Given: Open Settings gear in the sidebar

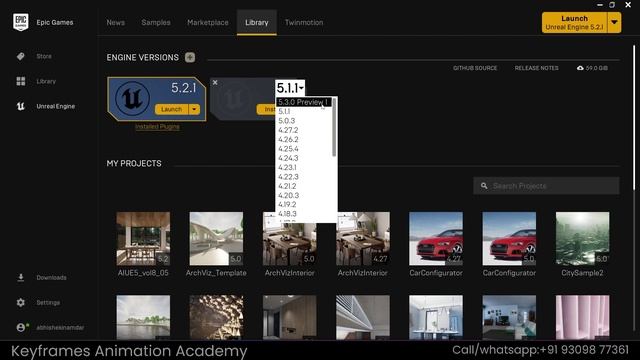Looking at the screenshot, I should pos(21,302).
